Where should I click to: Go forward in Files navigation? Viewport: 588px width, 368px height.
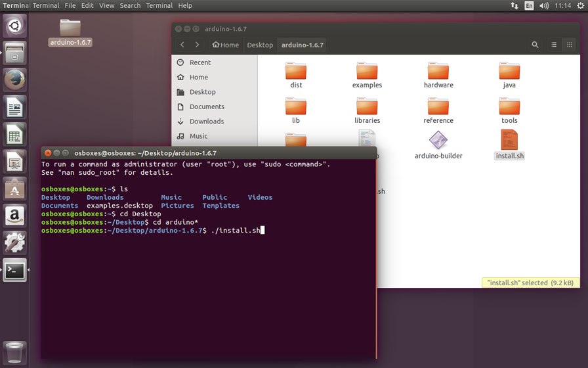[198, 45]
